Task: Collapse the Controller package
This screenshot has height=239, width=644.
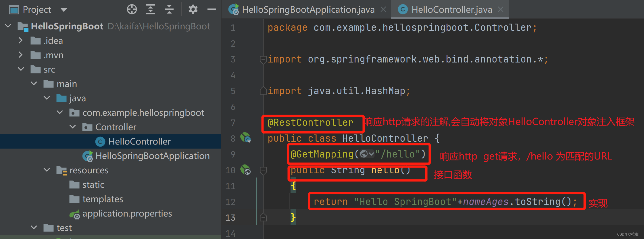Action: (73, 127)
